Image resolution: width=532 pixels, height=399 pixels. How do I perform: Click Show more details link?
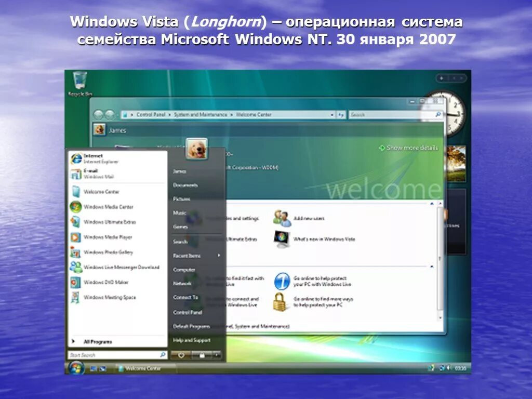tap(408, 148)
